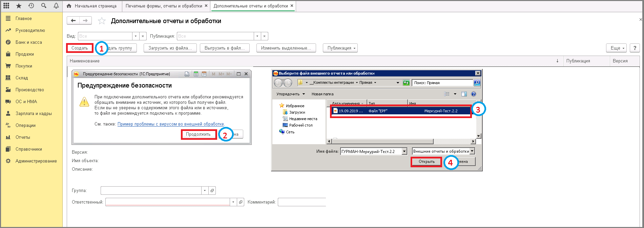Click the factory icon for Производство
Image resolution: width=644 pixels, height=228 pixels.
8,90
